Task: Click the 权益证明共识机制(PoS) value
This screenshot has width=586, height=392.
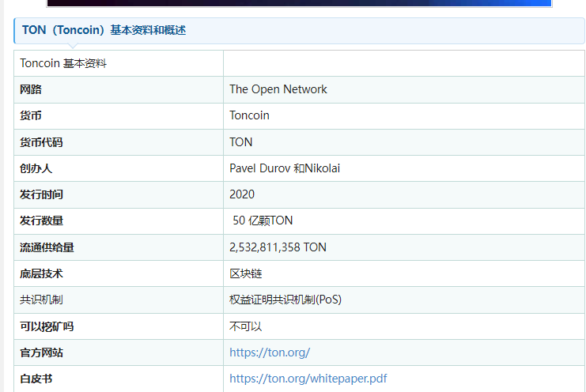Action: [285, 300]
